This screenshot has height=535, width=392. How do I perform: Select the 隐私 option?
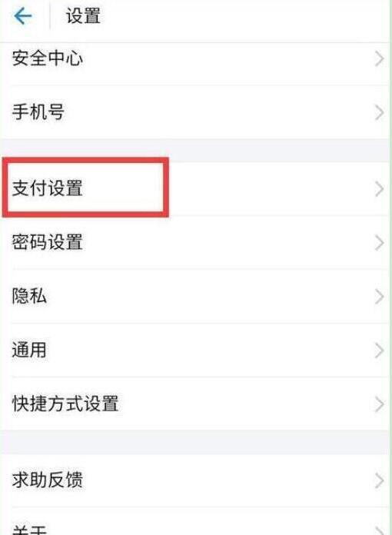(x=194, y=296)
